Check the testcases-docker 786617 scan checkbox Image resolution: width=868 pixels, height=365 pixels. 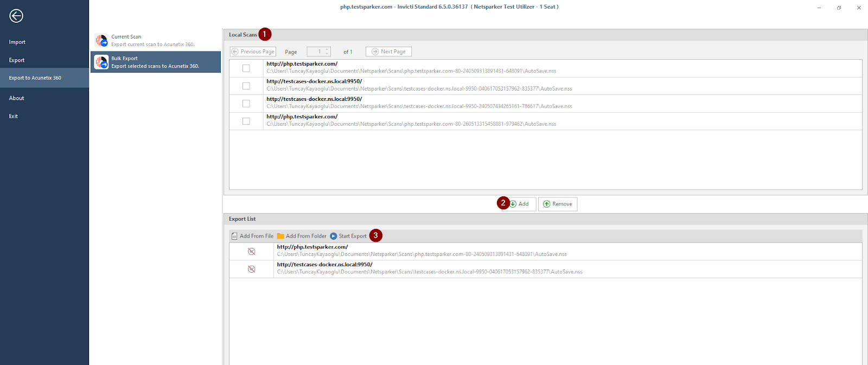tap(246, 104)
